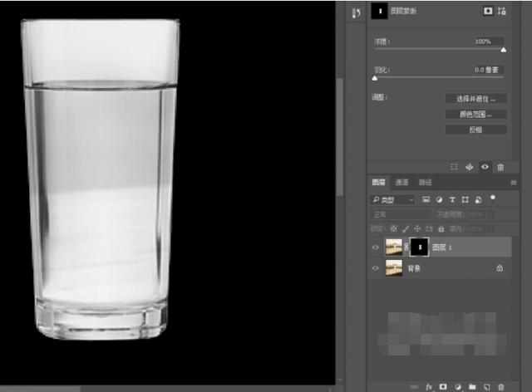Screen dimensions: 532x392
Task: Switch to the Channels (通道) tab
Action: (x=401, y=183)
